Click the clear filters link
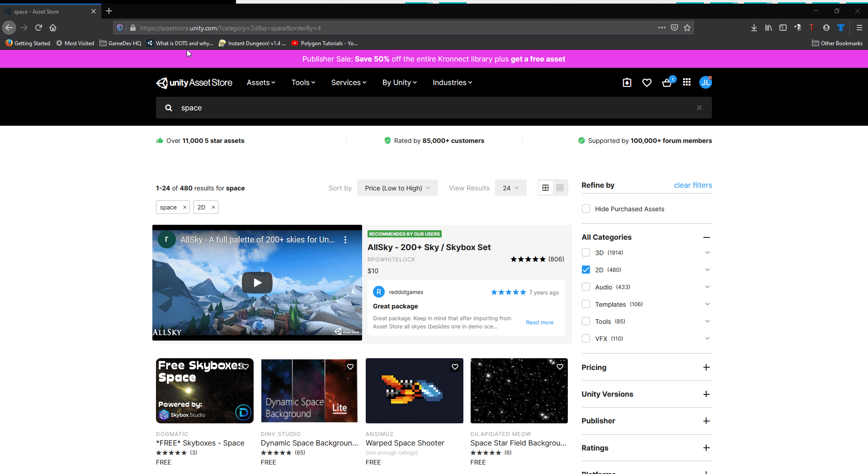Screen dimensions: 868x474 tap(693, 185)
